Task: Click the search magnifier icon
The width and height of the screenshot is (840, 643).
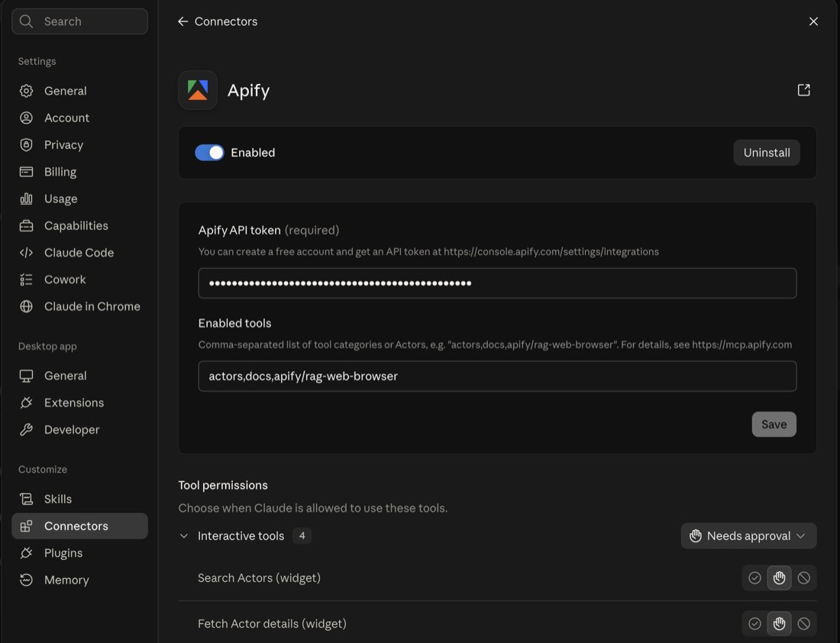Action: pos(26,21)
